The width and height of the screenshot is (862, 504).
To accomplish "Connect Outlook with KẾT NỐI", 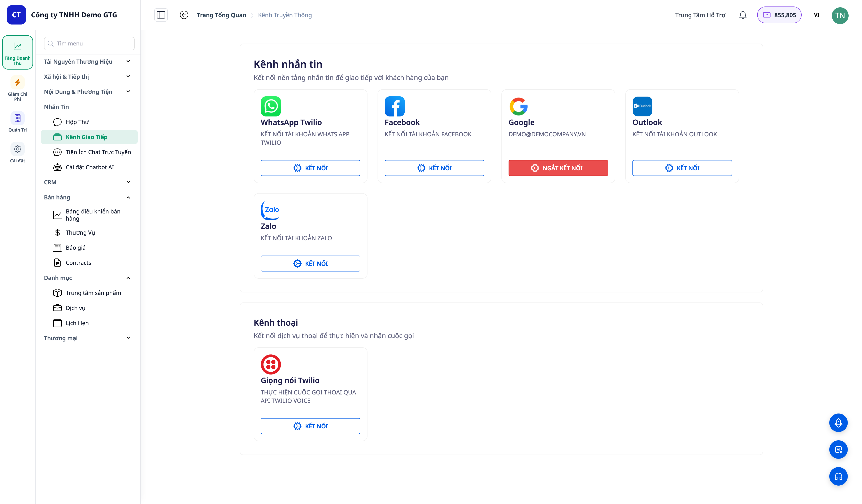I will [682, 168].
